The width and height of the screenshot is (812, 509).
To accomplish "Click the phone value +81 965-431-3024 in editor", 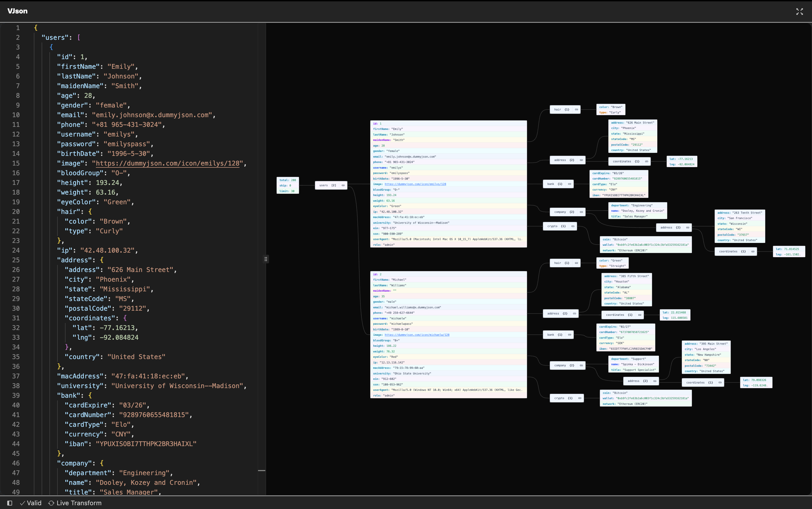I will 127,124.
